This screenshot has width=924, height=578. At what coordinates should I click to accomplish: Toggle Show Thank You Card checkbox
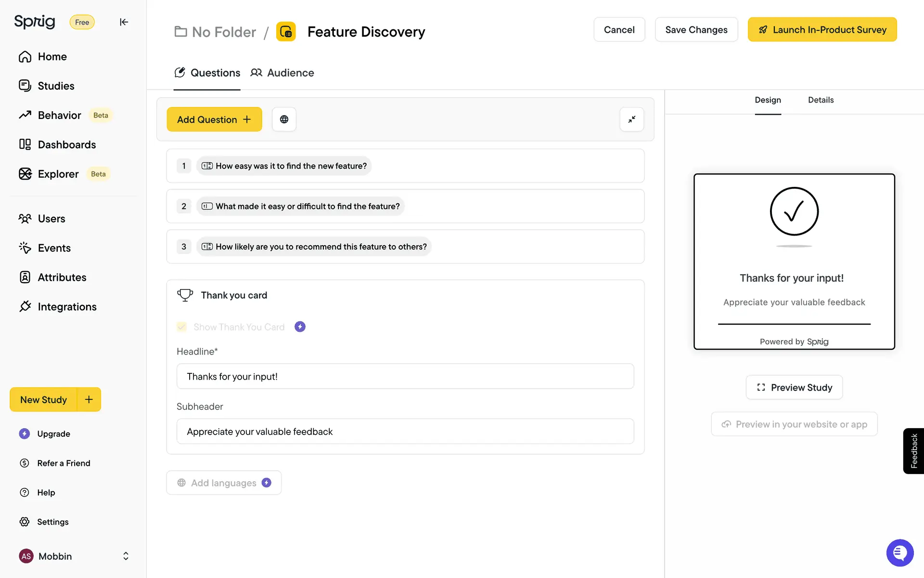point(182,327)
